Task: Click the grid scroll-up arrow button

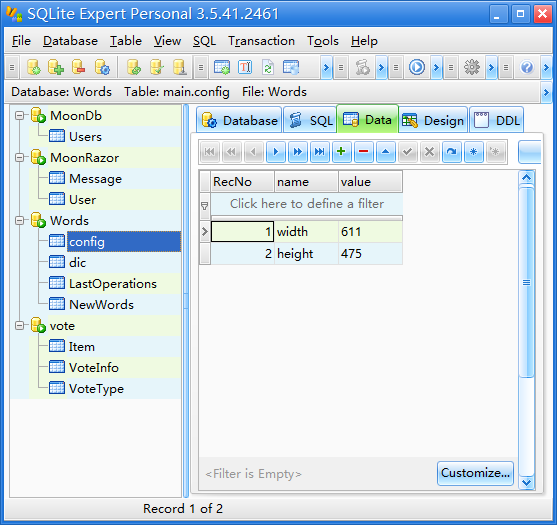Action: (526, 177)
